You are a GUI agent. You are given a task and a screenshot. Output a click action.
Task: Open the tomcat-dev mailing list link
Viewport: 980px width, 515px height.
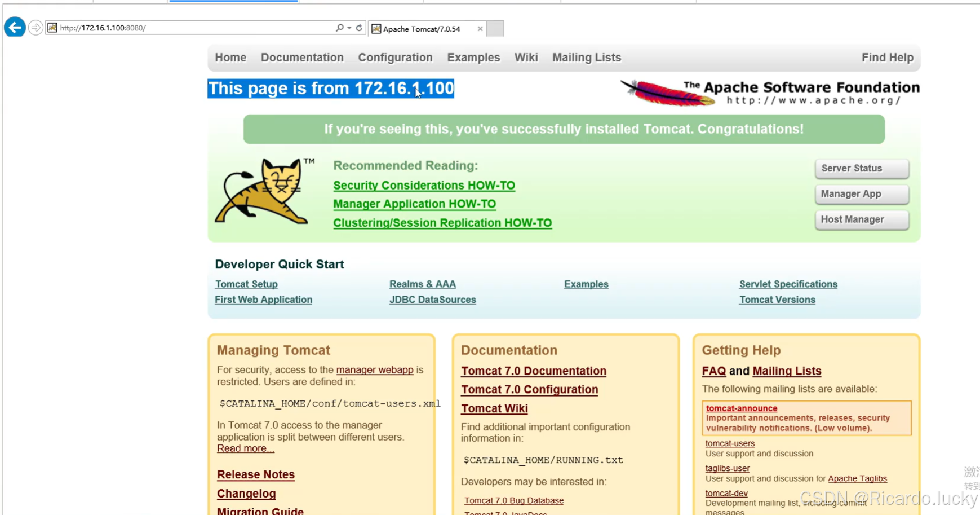tap(726, 493)
